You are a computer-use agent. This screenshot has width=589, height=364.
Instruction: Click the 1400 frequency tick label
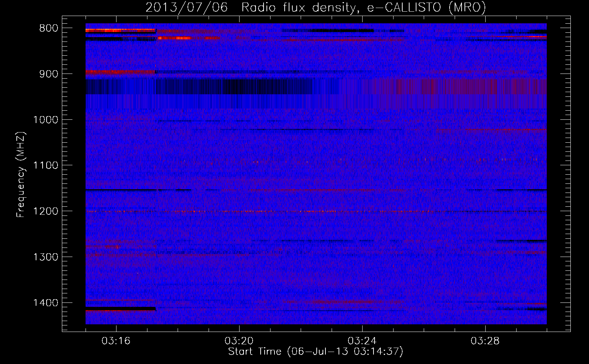tap(46, 303)
